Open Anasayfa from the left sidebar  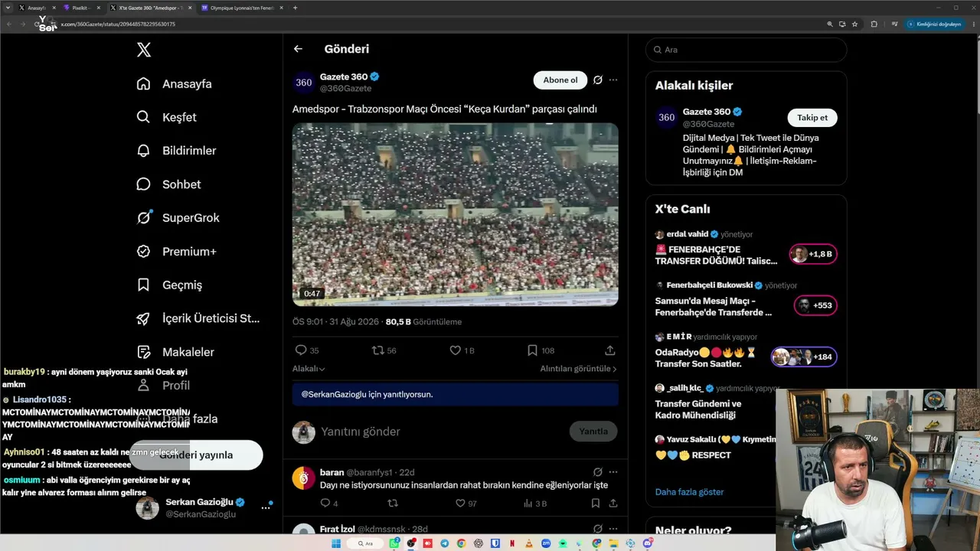pyautogui.click(x=174, y=84)
